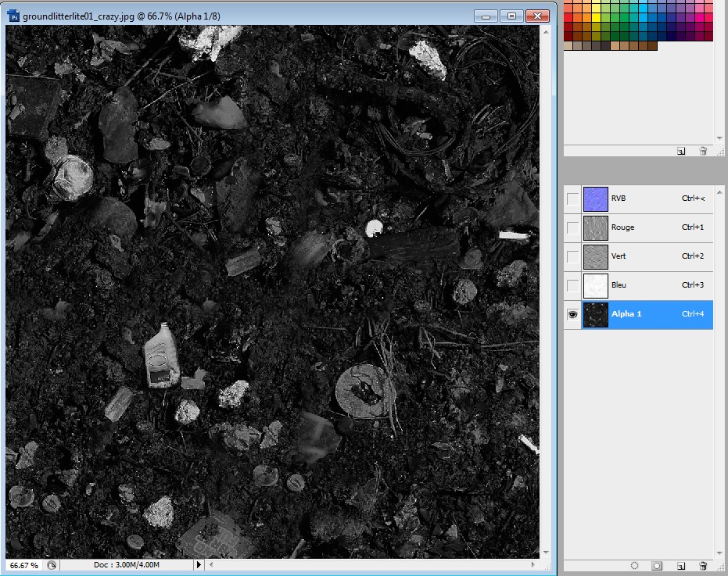Click the document's horizontal scroll-left arrow
This screenshot has width=728, height=576.
[x=211, y=565]
